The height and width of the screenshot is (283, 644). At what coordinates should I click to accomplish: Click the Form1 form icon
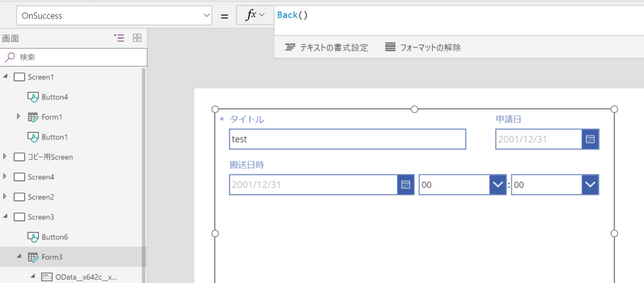(x=33, y=117)
